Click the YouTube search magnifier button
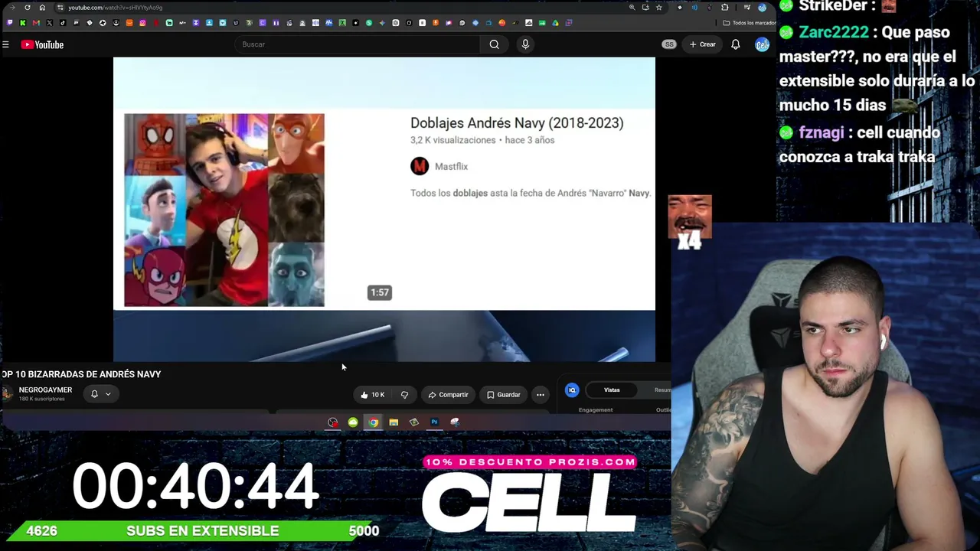Screen dimensions: 980x551 coord(495,44)
